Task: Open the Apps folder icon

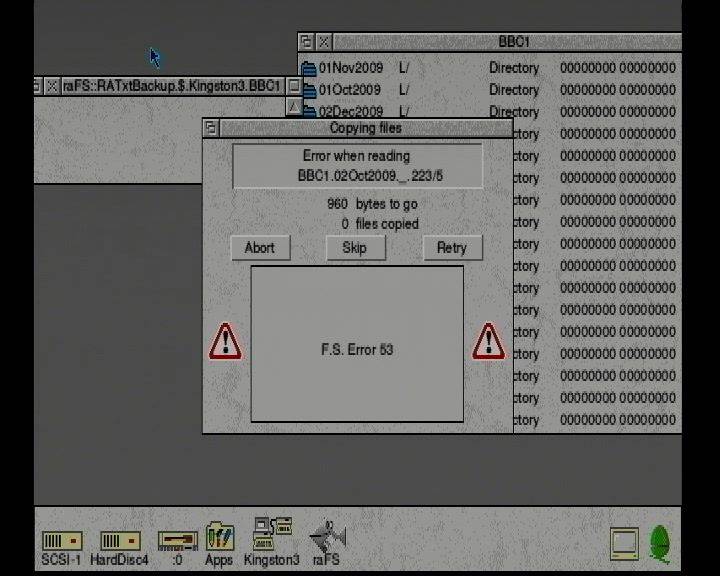Action: [219, 537]
